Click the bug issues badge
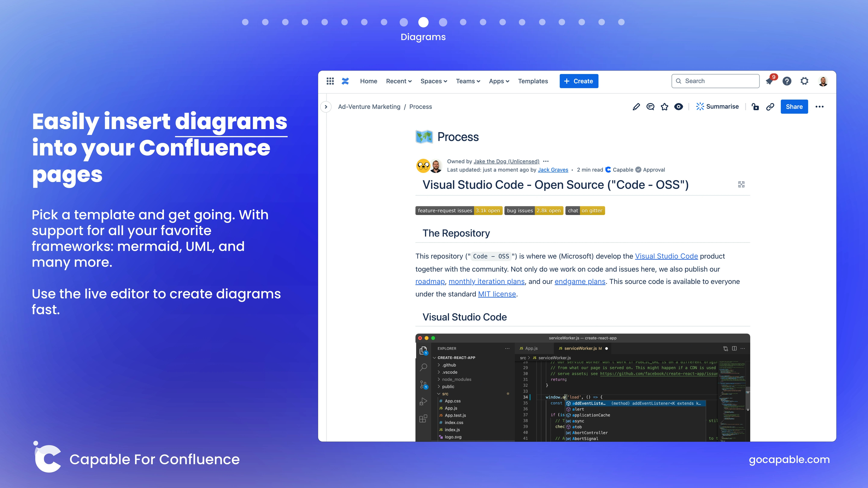The width and height of the screenshot is (868, 488). 534,211
